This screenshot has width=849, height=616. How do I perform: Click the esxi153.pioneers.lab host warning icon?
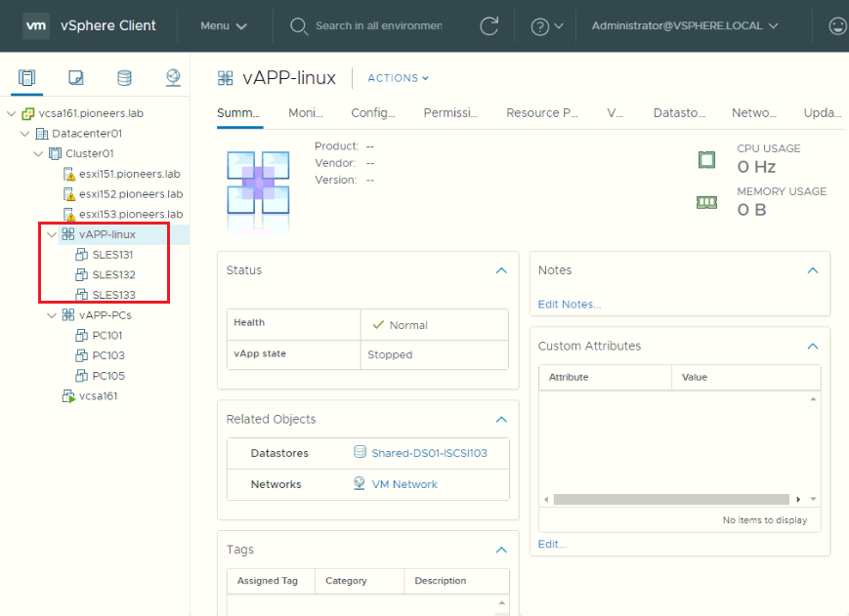coord(68,214)
